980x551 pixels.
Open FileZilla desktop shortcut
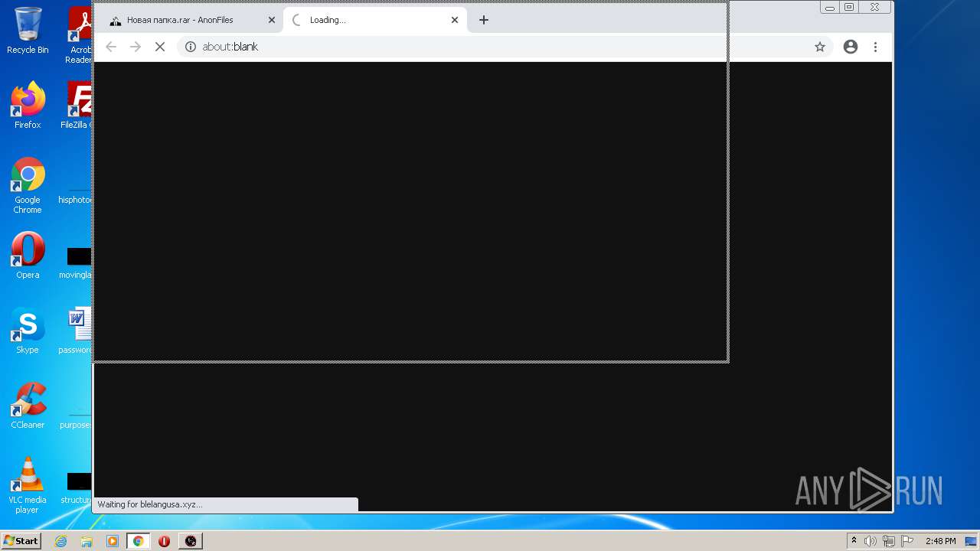pos(77,105)
